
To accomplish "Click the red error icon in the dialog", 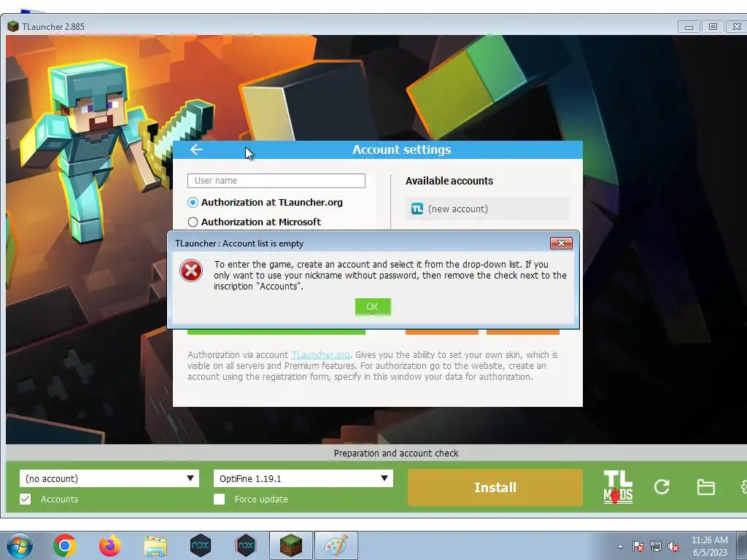I will pyautogui.click(x=191, y=271).
